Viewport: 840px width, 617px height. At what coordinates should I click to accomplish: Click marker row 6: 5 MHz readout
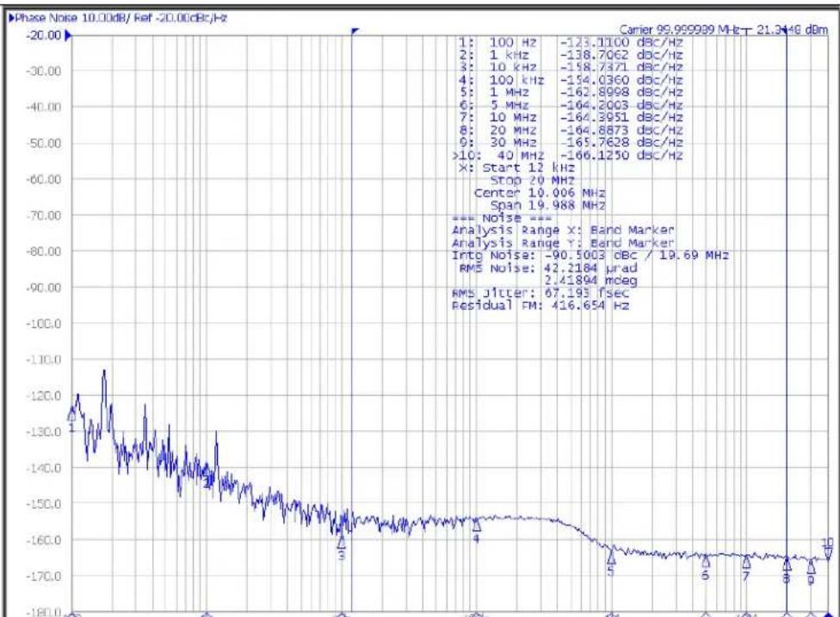[571, 105]
